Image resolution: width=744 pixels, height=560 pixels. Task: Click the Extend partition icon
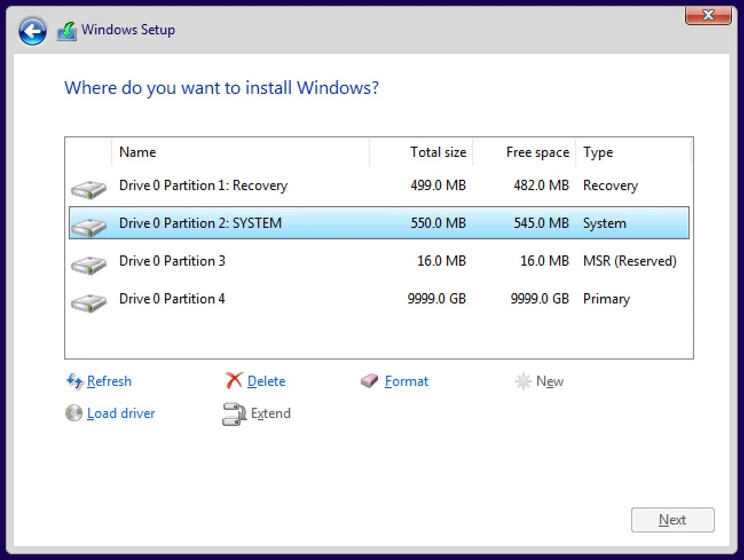pos(234,413)
